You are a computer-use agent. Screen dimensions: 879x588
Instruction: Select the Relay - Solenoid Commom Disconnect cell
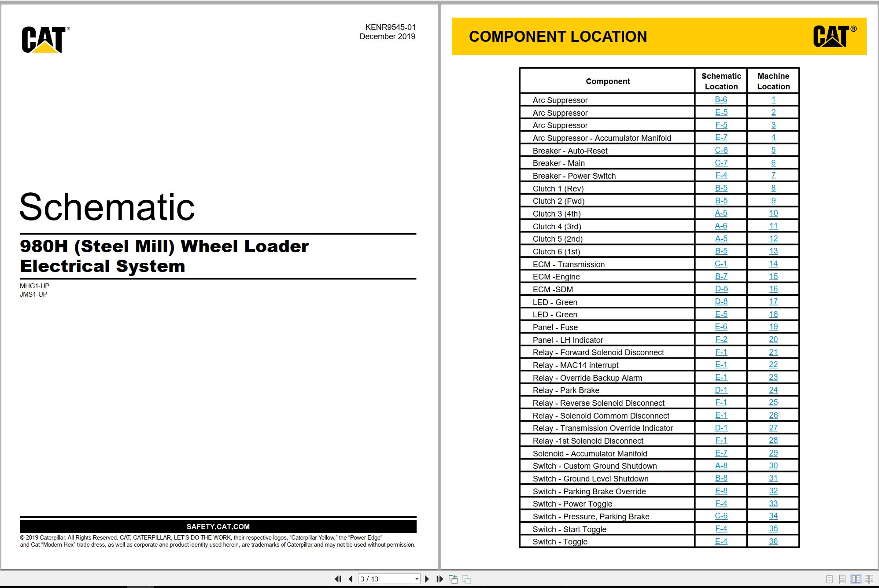607,415
